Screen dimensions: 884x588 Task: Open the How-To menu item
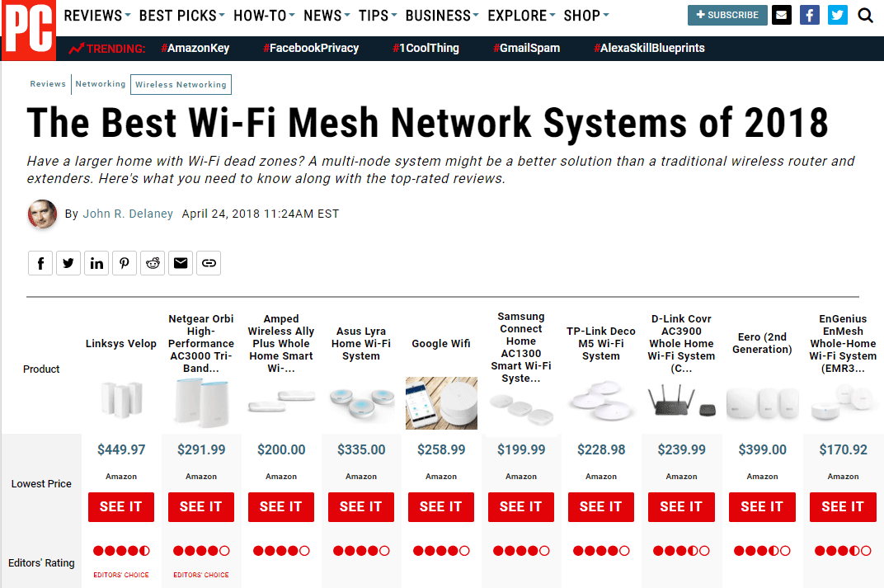point(264,16)
